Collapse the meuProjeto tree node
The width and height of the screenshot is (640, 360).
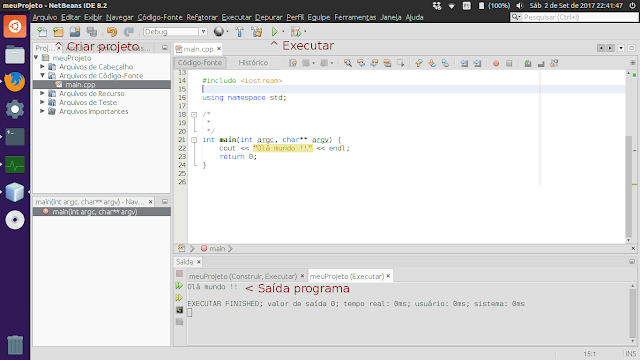[36, 58]
